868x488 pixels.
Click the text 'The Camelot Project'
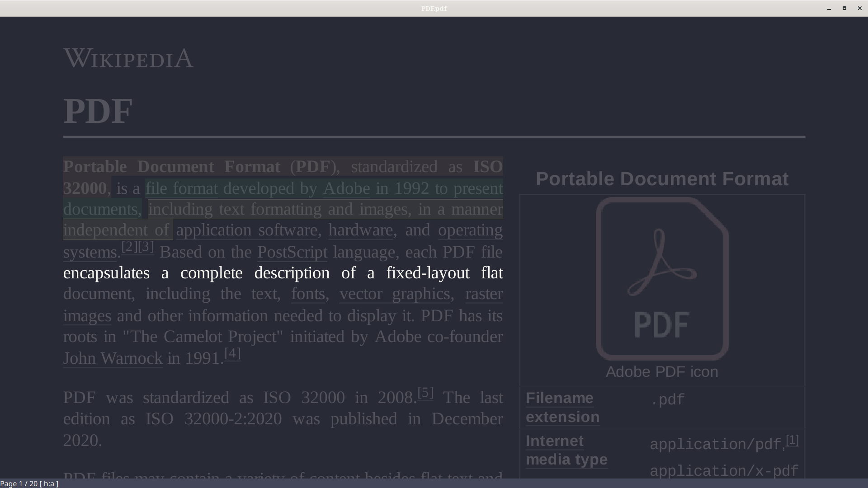(x=204, y=337)
